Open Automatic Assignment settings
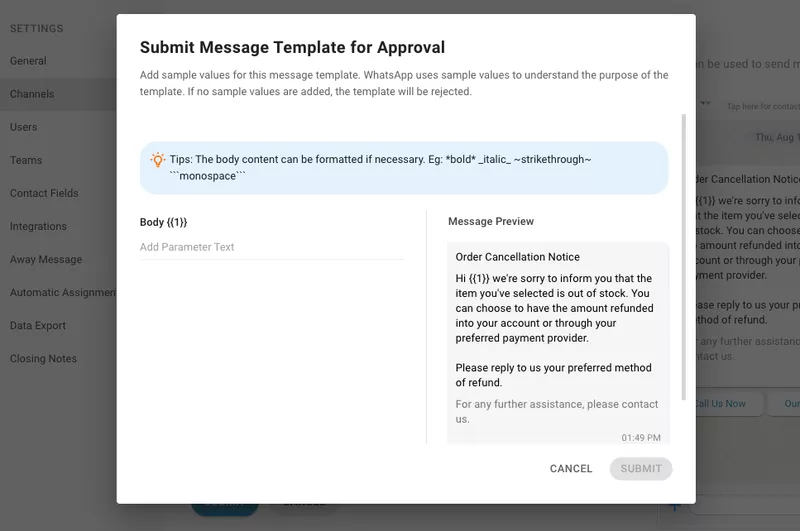Screen dimensions: 800x531 [58, 293]
